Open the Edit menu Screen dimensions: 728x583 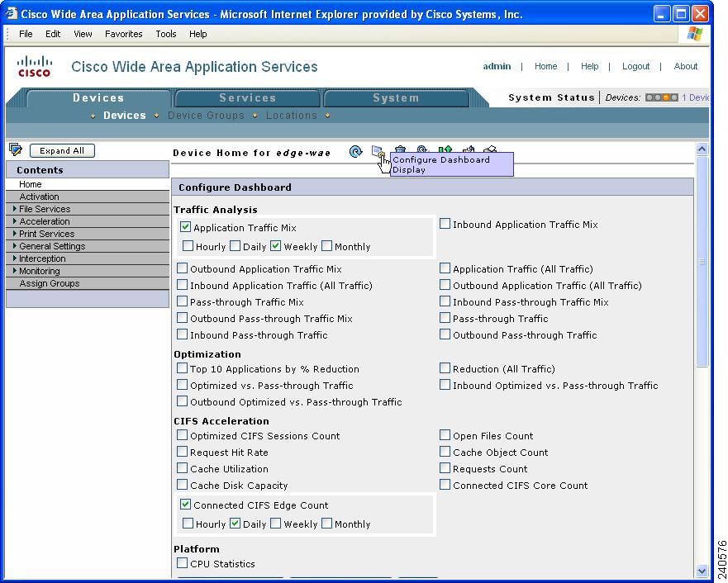point(52,34)
